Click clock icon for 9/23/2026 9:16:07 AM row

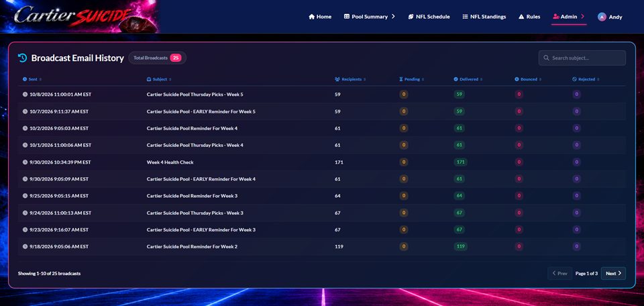[25, 229]
